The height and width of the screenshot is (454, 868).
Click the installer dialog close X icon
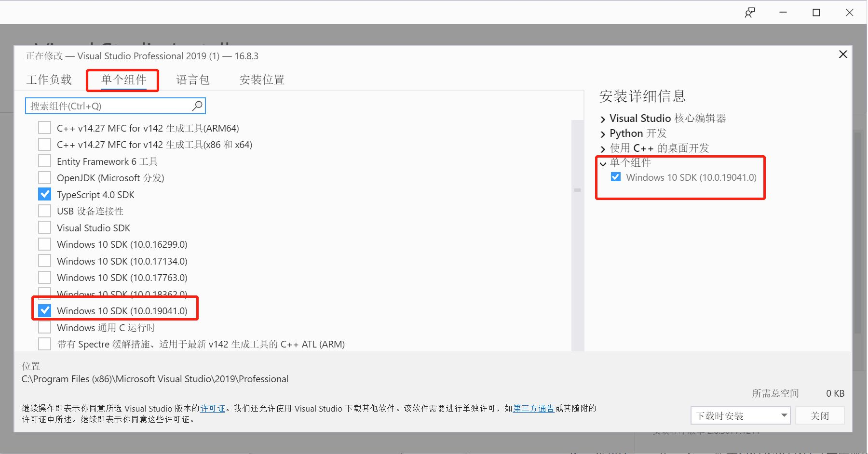[842, 54]
